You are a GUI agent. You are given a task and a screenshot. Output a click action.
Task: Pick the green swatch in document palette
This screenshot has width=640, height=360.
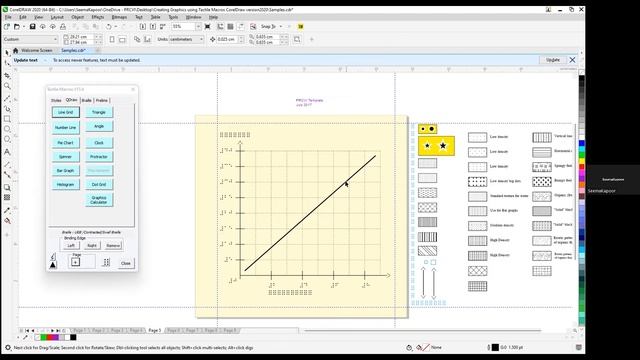[x=43, y=338]
